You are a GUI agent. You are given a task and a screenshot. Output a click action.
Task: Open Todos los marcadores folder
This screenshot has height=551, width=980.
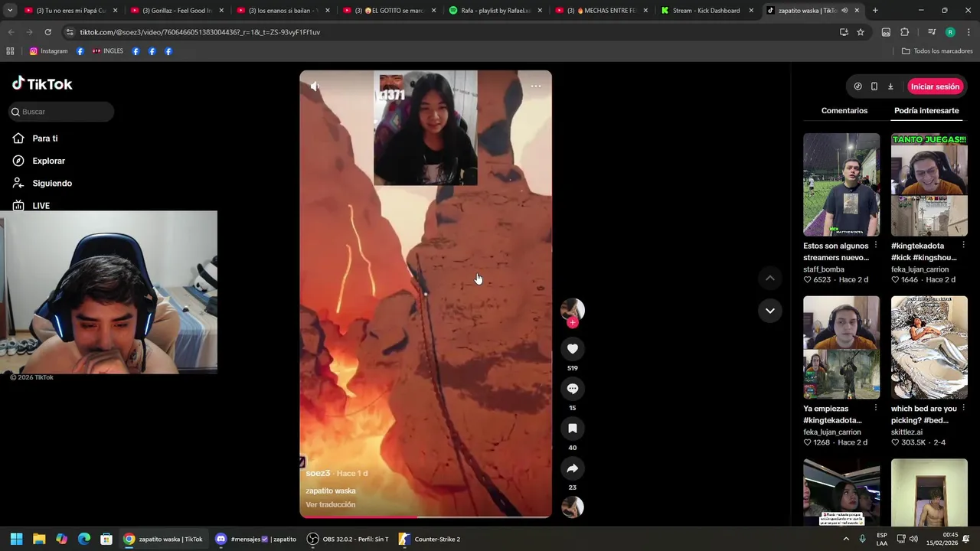[x=937, y=51]
